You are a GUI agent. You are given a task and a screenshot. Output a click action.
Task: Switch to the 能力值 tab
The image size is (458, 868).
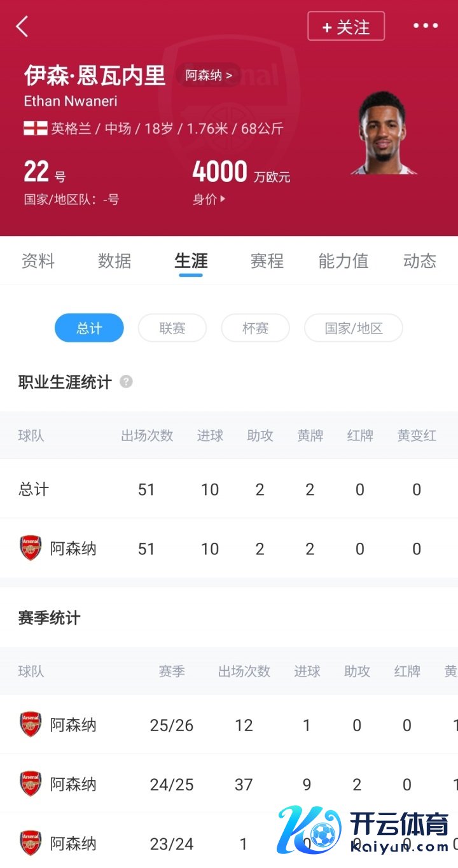[x=343, y=261]
